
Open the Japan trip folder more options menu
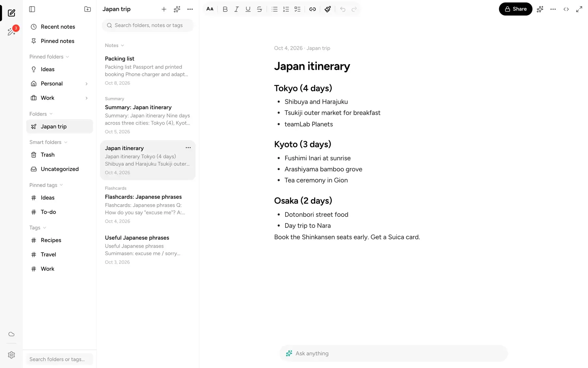(190, 9)
